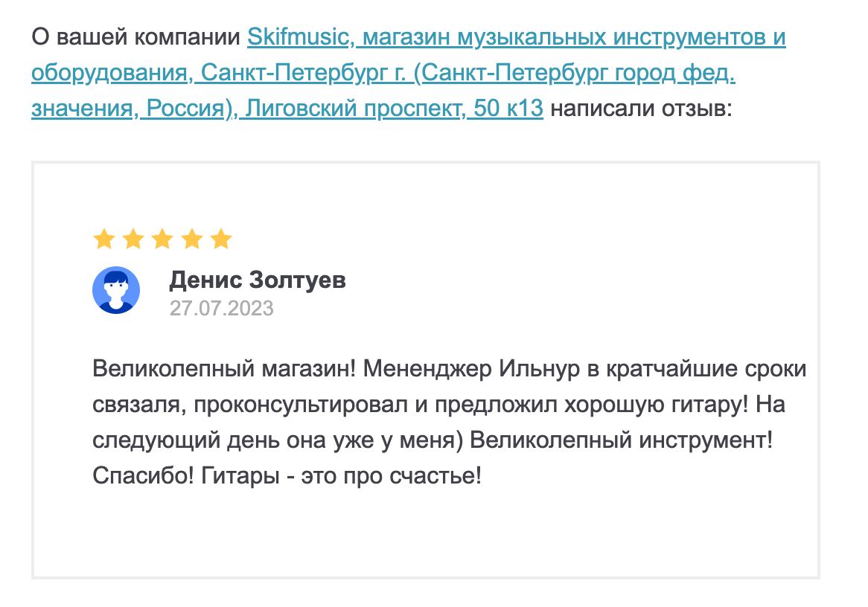
Task: Click the 'Лиговский проспект, 50 к13' link text
Action: coord(394,108)
